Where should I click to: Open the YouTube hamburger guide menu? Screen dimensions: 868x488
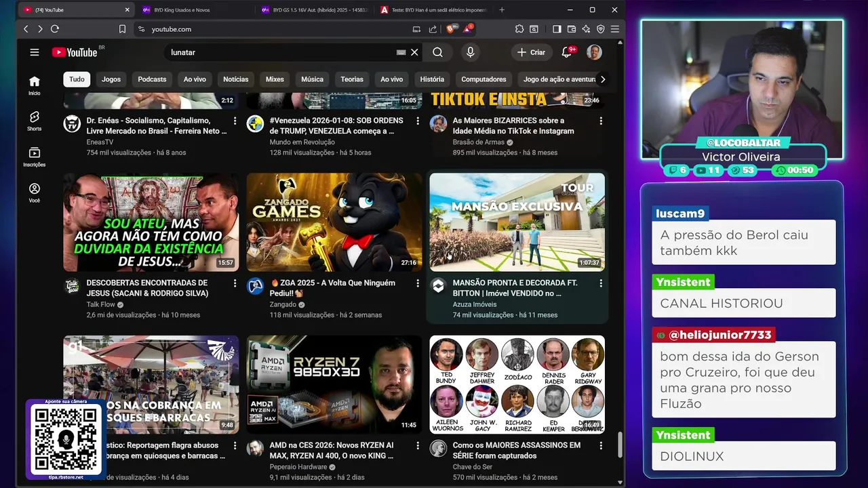click(x=35, y=52)
